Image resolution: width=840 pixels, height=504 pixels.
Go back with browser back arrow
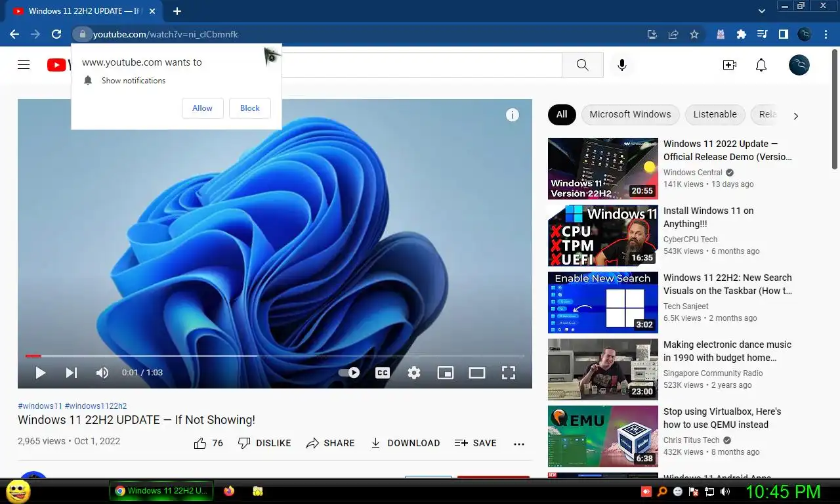[14, 34]
